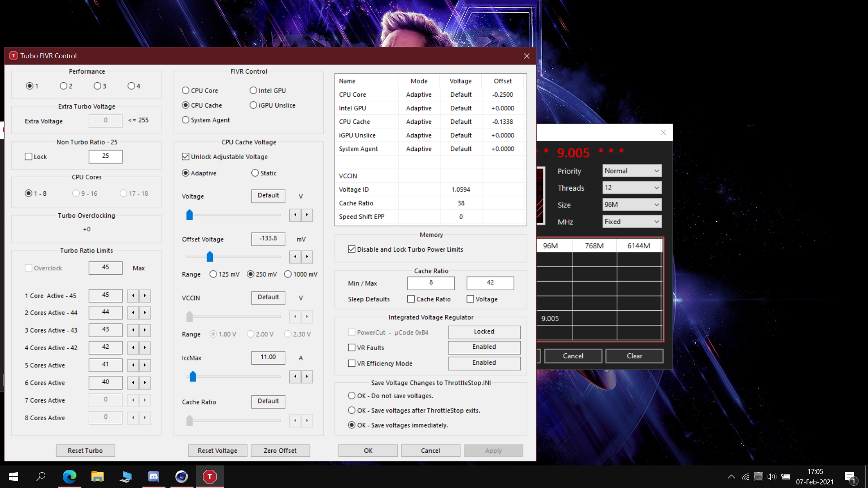Image resolution: width=868 pixels, height=488 pixels.
Task: Click Offset Voltage field -133.8
Action: pyautogui.click(x=268, y=239)
